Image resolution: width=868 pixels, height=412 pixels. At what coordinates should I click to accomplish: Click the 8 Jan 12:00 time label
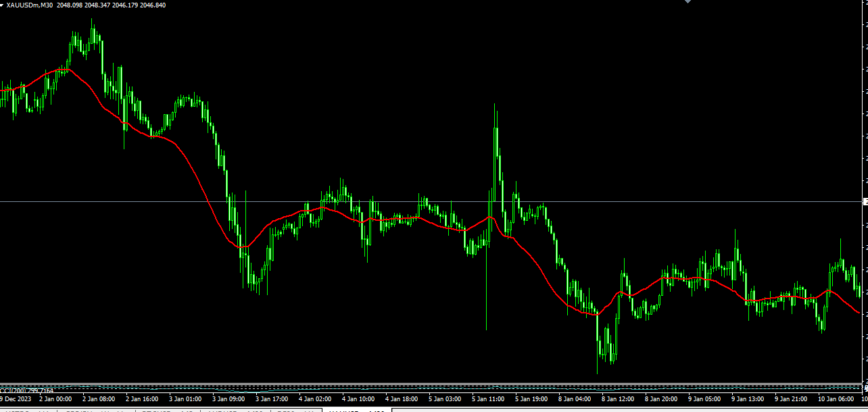[618, 399]
